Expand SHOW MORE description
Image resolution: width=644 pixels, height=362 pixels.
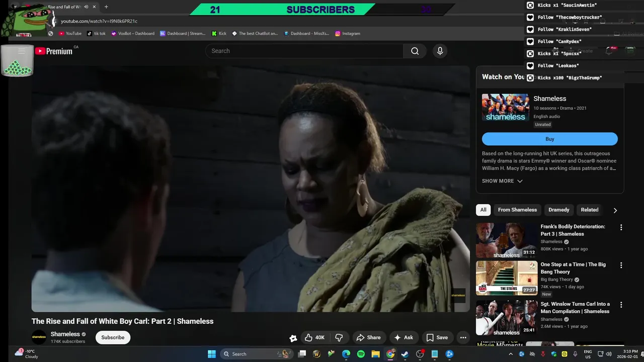pos(502,181)
